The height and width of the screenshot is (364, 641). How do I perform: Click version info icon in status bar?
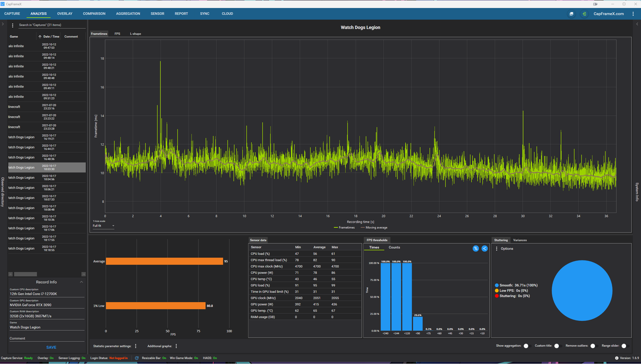click(x=616, y=358)
